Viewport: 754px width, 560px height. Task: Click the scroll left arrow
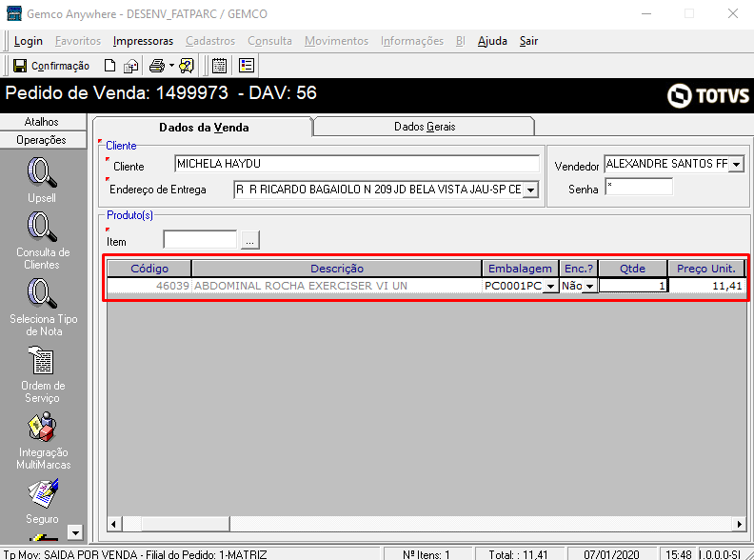(114, 524)
